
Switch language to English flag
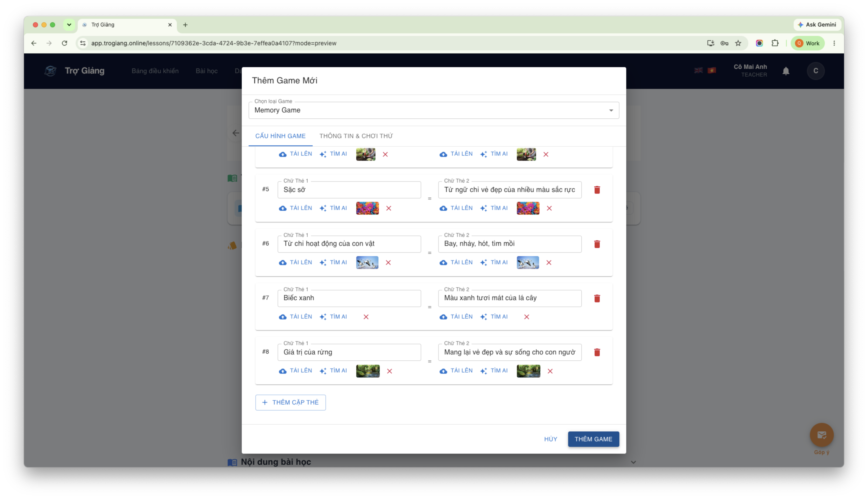click(698, 70)
